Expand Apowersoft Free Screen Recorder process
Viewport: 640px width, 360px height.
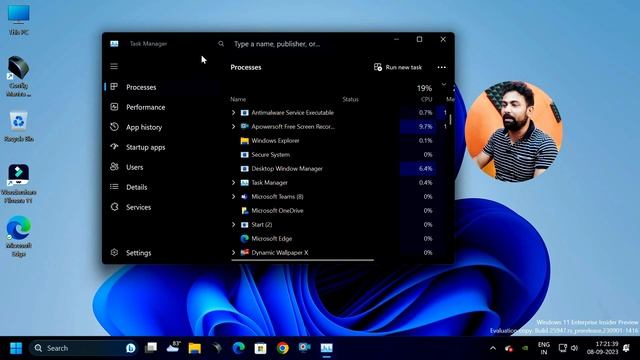(233, 127)
